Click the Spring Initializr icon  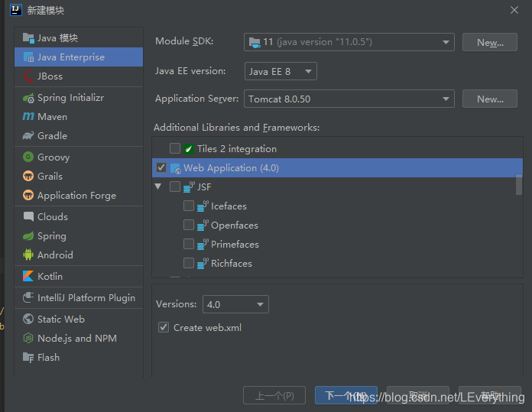pos(28,98)
